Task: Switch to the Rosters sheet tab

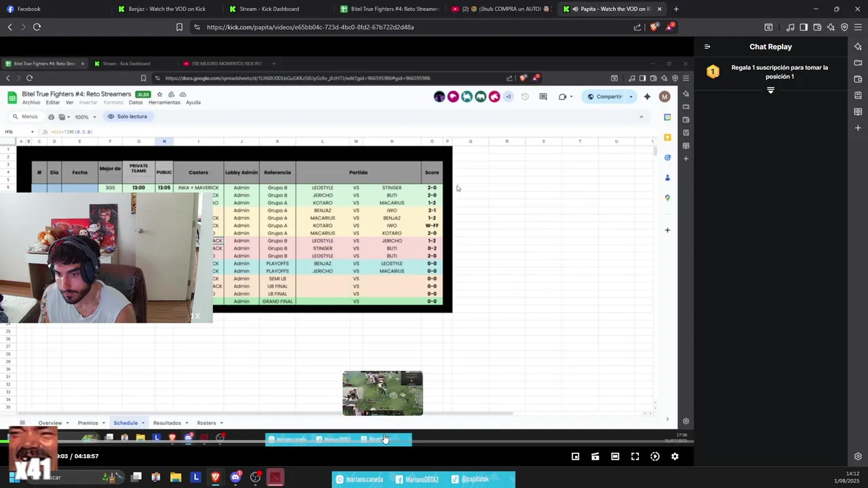Action: pyautogui.click(x=206, y=423)
